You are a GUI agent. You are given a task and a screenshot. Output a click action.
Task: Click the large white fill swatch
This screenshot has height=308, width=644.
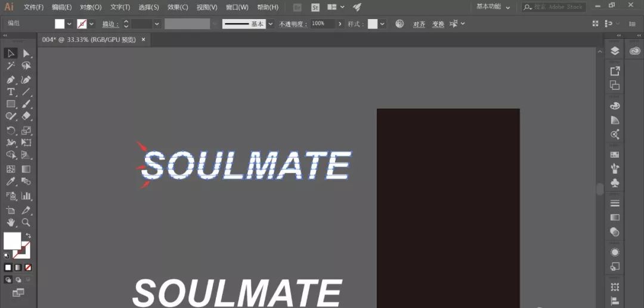[11, 241]
